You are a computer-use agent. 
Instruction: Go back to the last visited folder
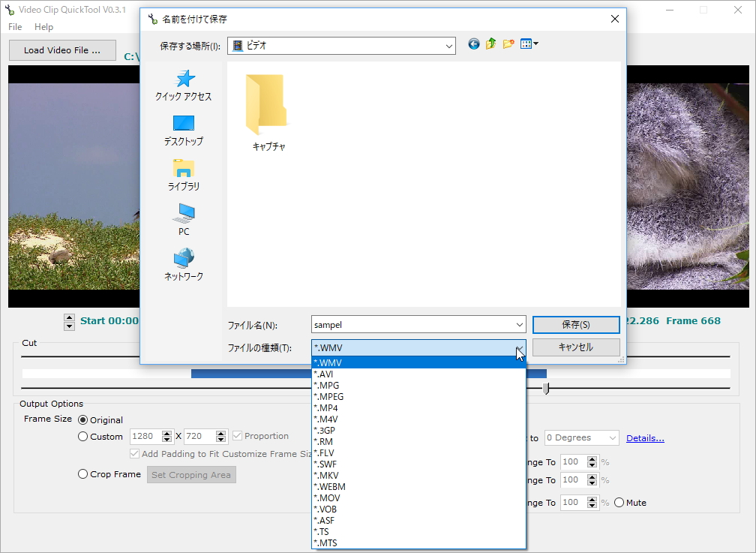point(473,44)
